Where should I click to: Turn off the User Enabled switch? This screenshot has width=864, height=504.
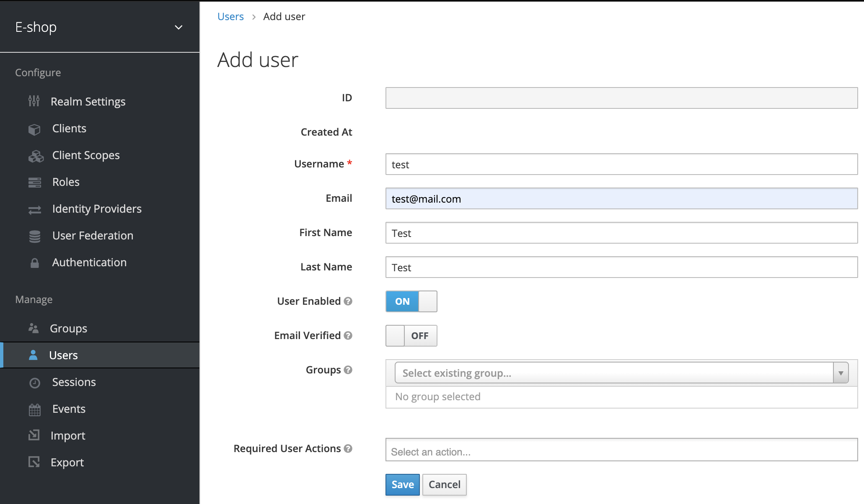click(411, 301)
